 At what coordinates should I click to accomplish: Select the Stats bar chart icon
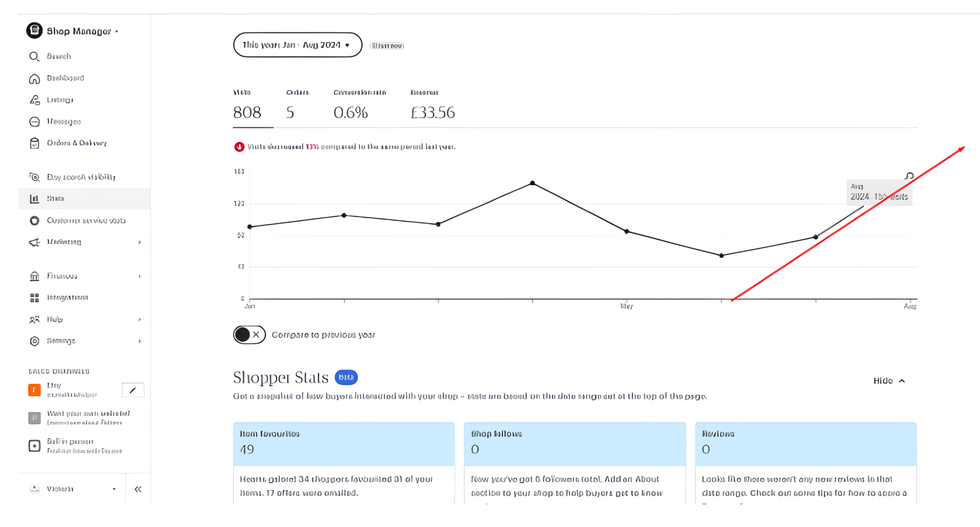[x=35, y=198]
